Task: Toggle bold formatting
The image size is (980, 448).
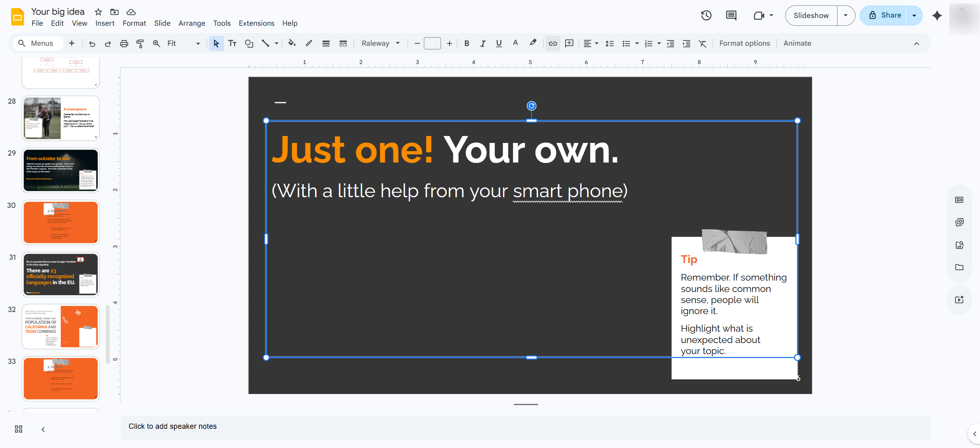Action: (466, 43)
